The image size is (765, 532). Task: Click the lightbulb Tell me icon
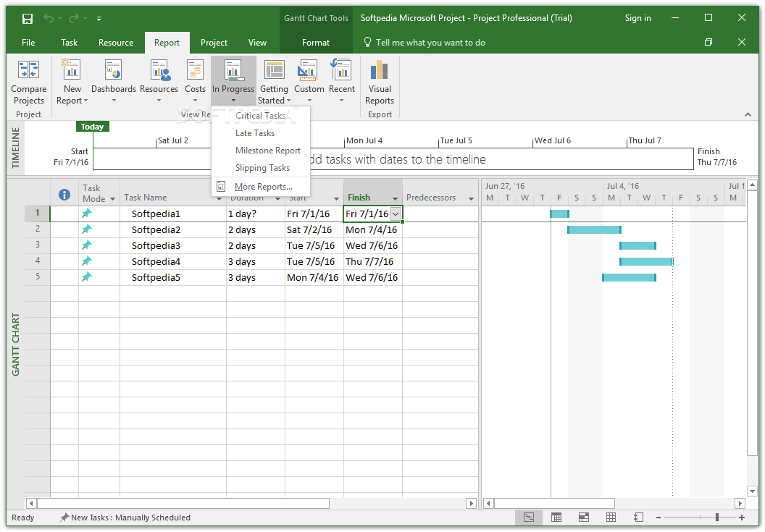click(x=368, y=43)
